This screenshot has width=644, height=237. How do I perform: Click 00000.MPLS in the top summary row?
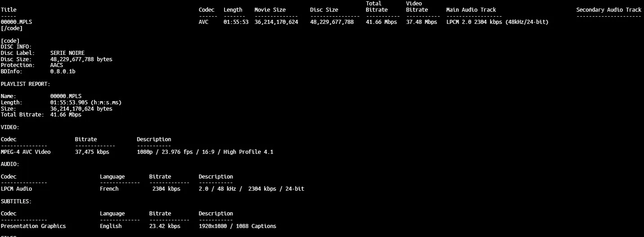coord(16,22)
